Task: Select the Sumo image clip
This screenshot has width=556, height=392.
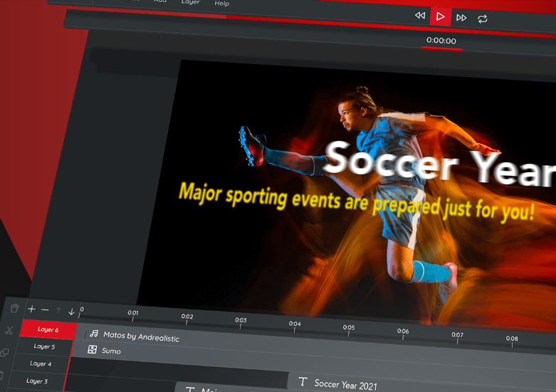Action: pos(111,351)
